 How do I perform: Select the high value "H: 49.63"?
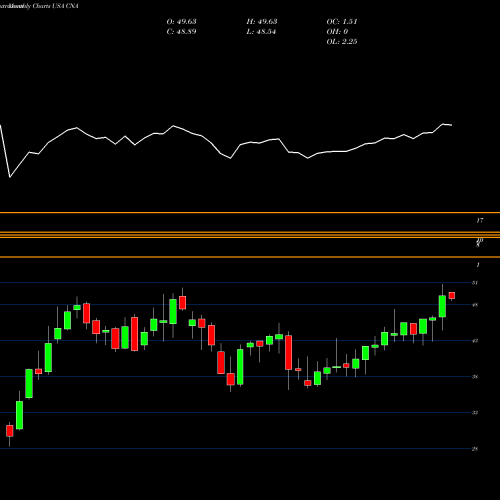coord(262,22)
